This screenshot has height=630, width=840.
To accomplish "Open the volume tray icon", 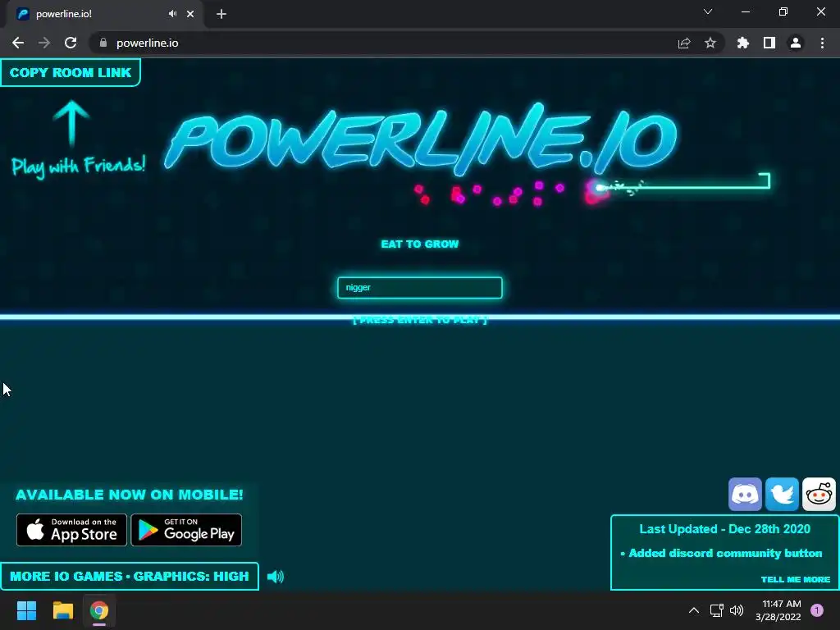I will [x=737, y=610].
